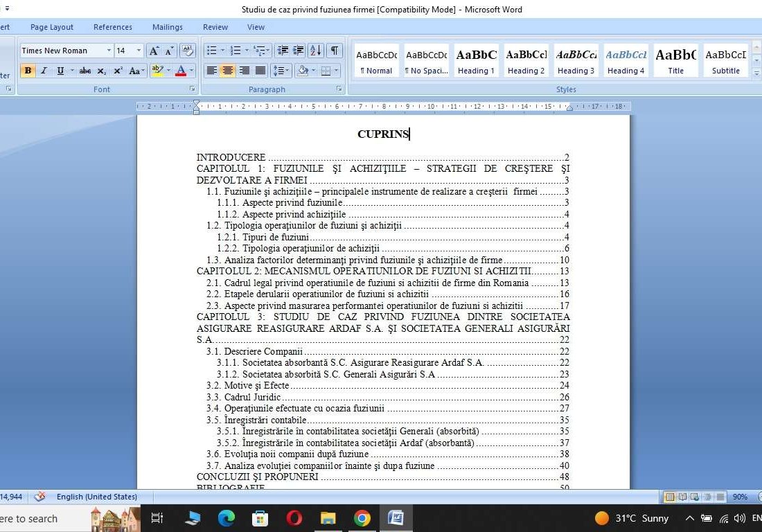Increase the indent of the paragraph
The width and height of the screenshot is (762, 532).
[298, 51]
